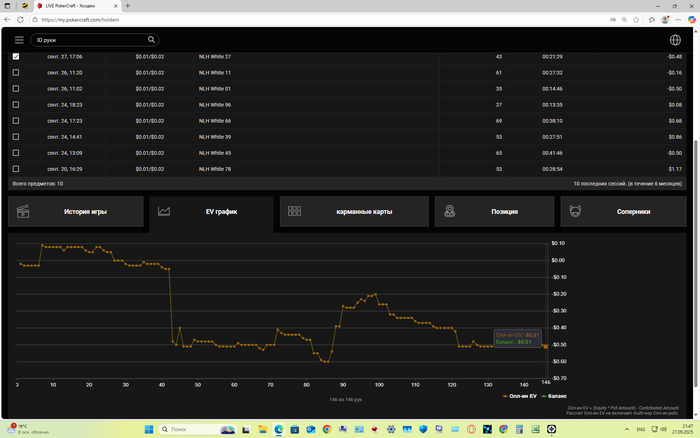Open File Explorer from the taskbar
The image size is (700, 438).
tap(262, 429)
